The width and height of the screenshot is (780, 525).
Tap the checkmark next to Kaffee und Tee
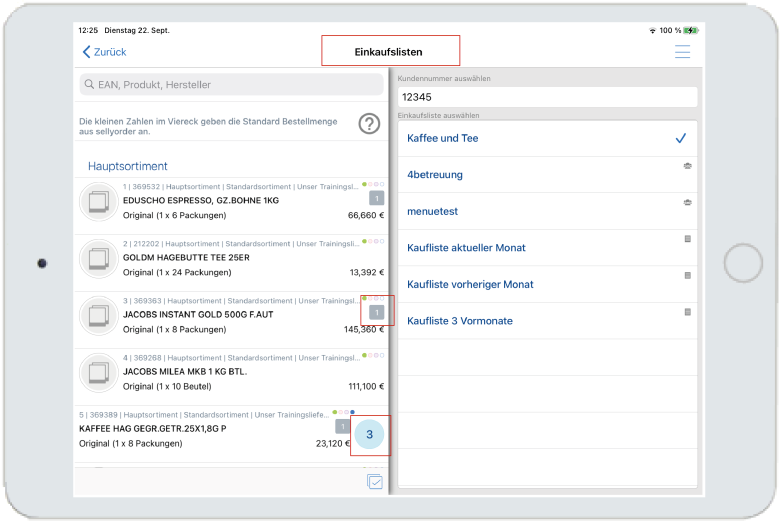681,138
